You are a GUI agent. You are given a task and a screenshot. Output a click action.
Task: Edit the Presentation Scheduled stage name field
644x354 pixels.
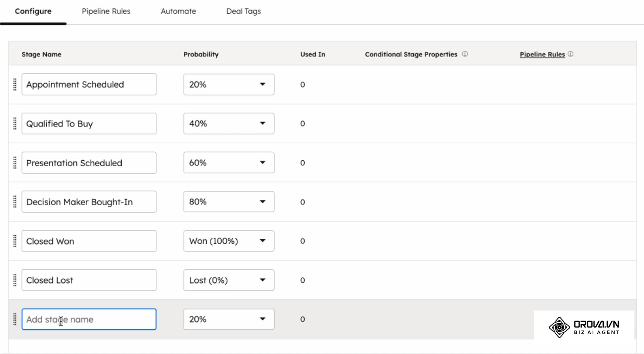coord(89,163)
